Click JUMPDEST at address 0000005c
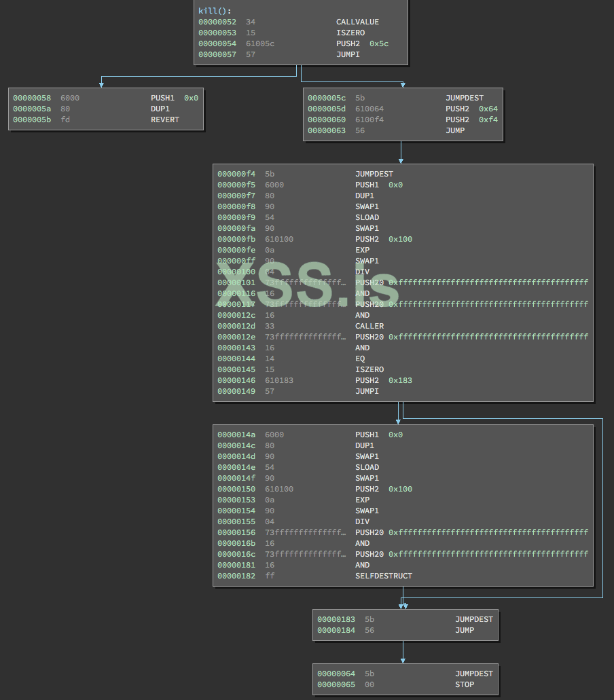 (x=465, y=98)
